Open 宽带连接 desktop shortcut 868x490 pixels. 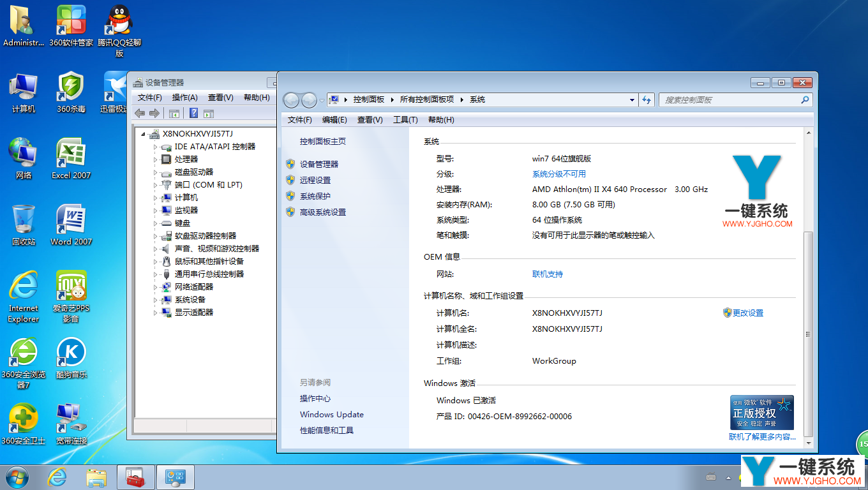pos(71,424)
